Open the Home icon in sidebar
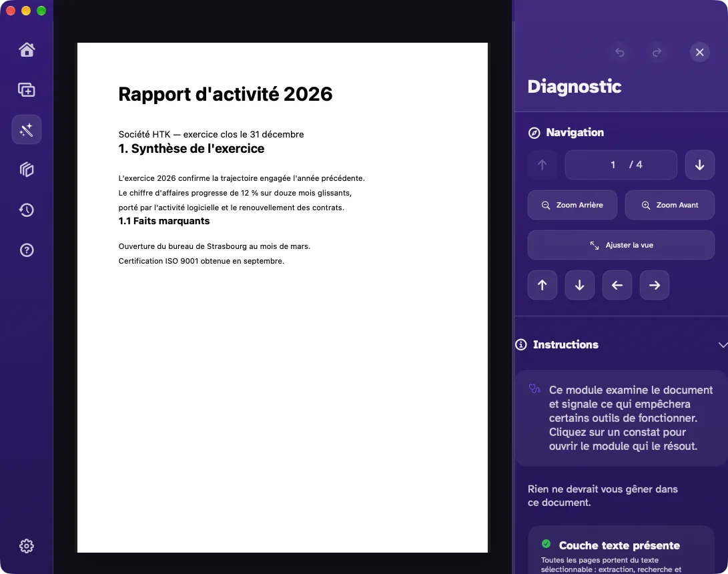728x574 pixels. [x=27, y=49]
